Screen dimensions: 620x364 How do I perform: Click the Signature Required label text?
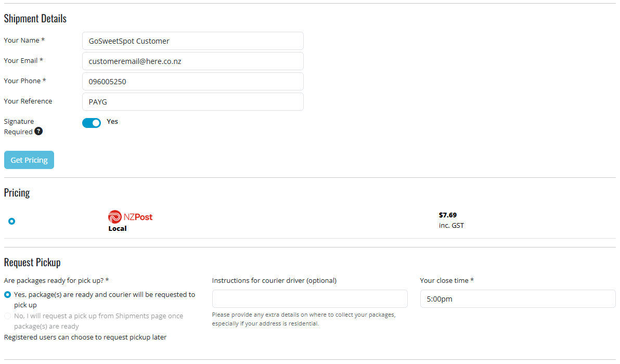point(19,126)
